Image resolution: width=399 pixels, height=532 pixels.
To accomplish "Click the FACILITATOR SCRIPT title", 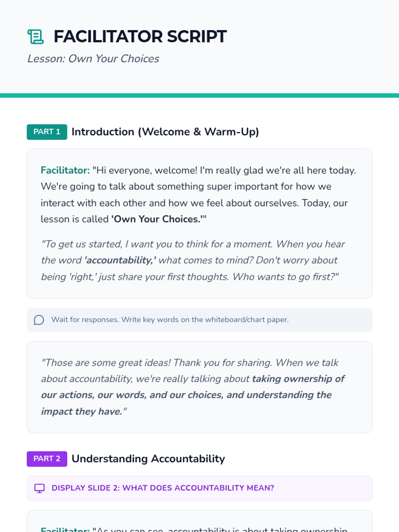I will click(140, 37).
